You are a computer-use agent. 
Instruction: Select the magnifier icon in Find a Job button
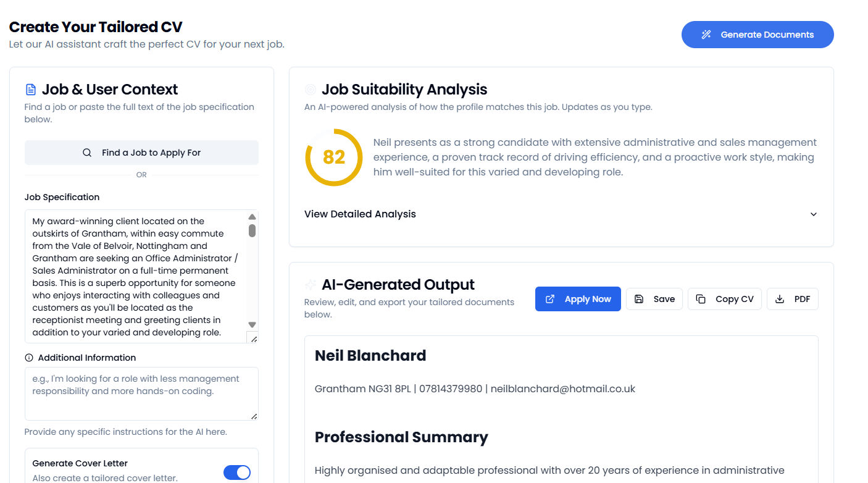[87, 152]
